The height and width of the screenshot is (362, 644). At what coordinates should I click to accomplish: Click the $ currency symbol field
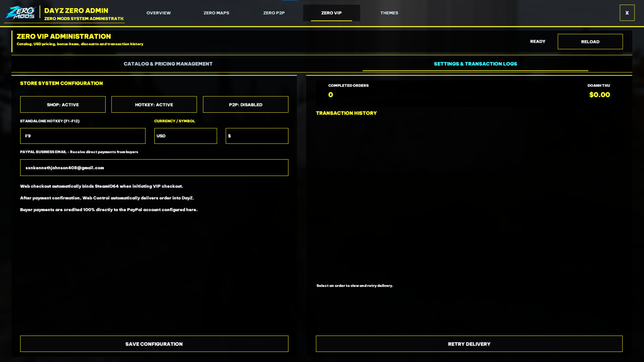tap(257, 136)
